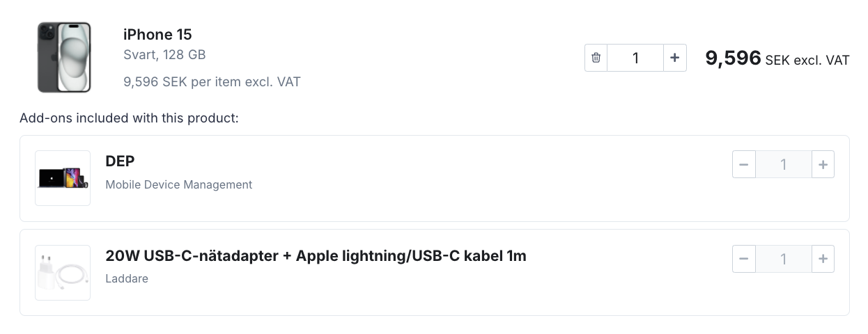Viewport: 868px width, 334px height.
Task: Focus the charger add-on quantity field
Action: point(784,259)
